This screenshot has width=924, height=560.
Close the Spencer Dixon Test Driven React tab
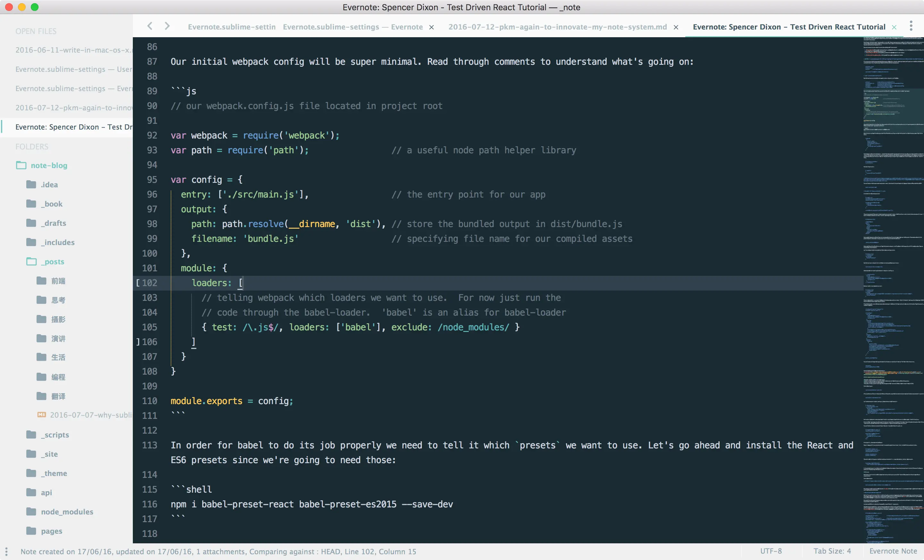[894, 27]
